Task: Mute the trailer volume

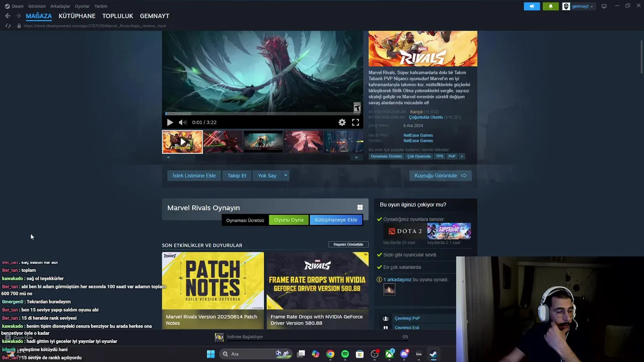Action: (183, 122)
